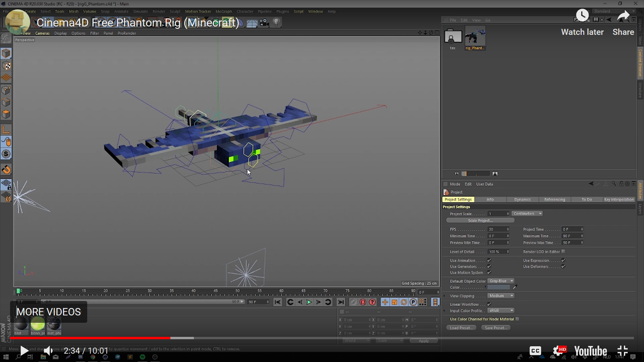Select the Points mode icon
644x362 pixels.
[x=6, y=90]
